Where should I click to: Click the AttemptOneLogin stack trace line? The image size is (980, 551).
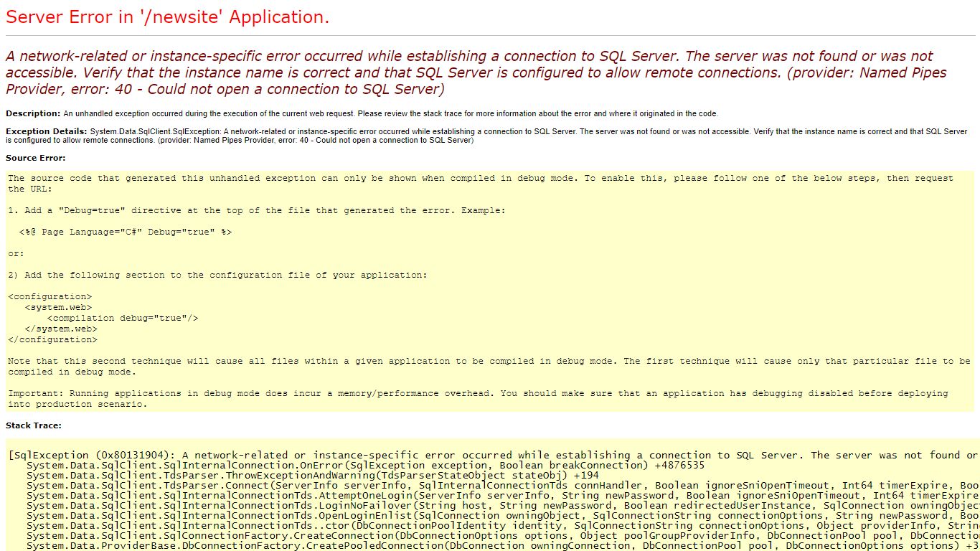502,495
